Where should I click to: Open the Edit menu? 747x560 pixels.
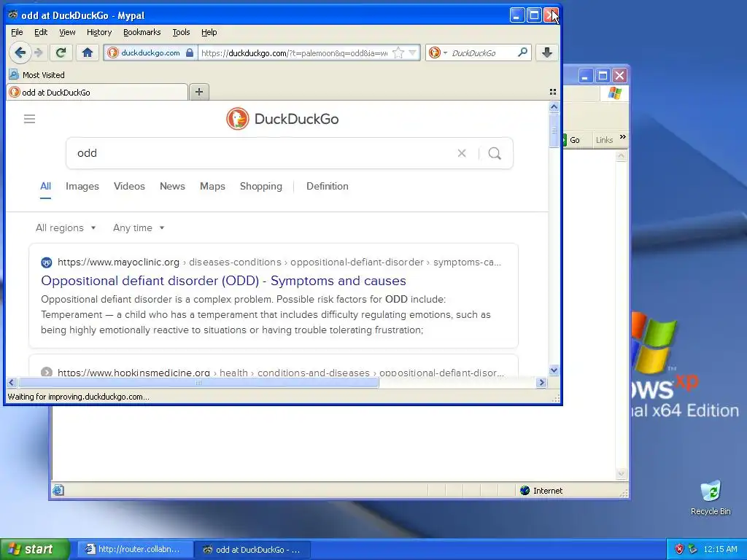tap(41, 32)
